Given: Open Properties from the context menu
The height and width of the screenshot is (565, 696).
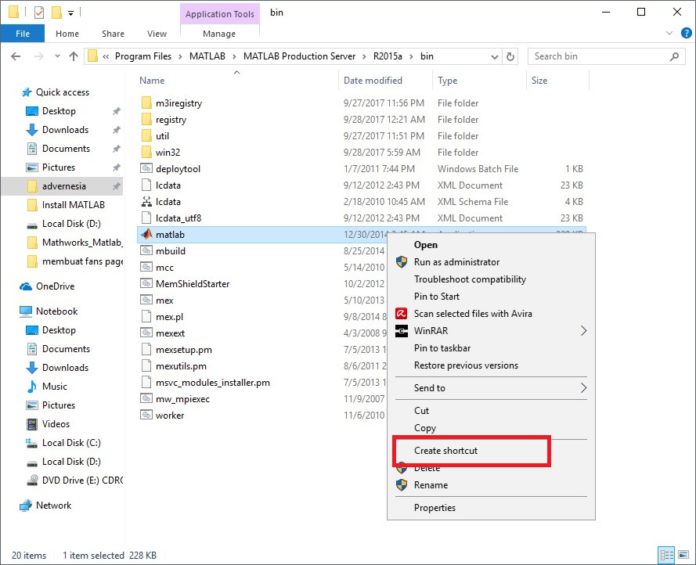Looking at the screenshot, I should (x=435, y=507).
